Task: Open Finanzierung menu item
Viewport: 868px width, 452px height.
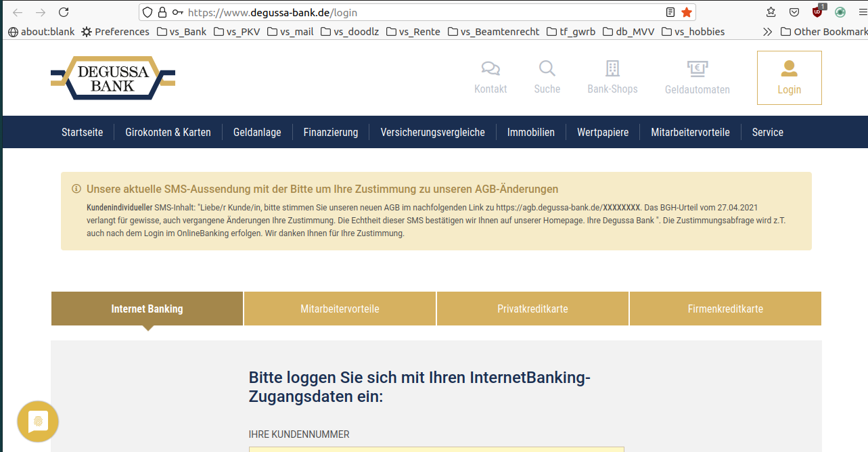Action: click(x=331, y=133)
